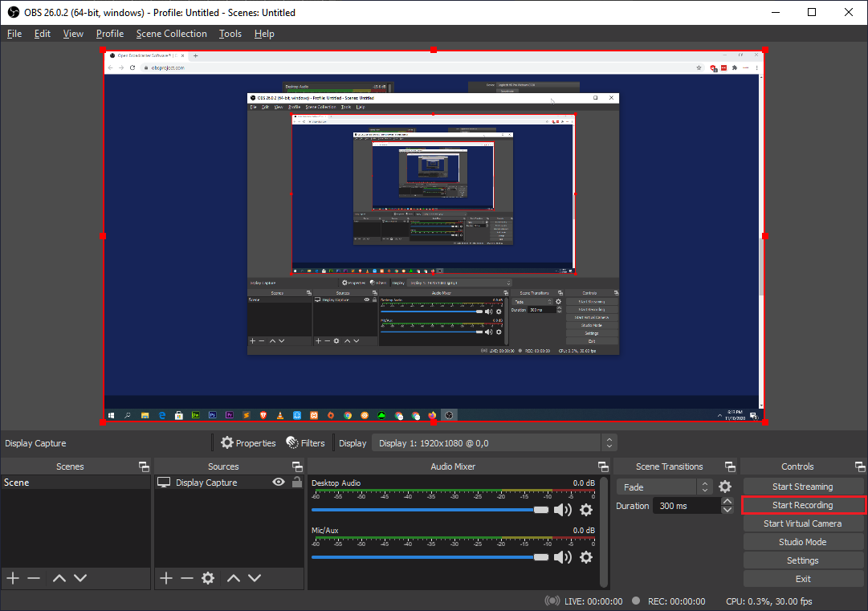The image size is (868, 611).
Task: Pop out the Audio Mixer dock
Action: [603, 466]
